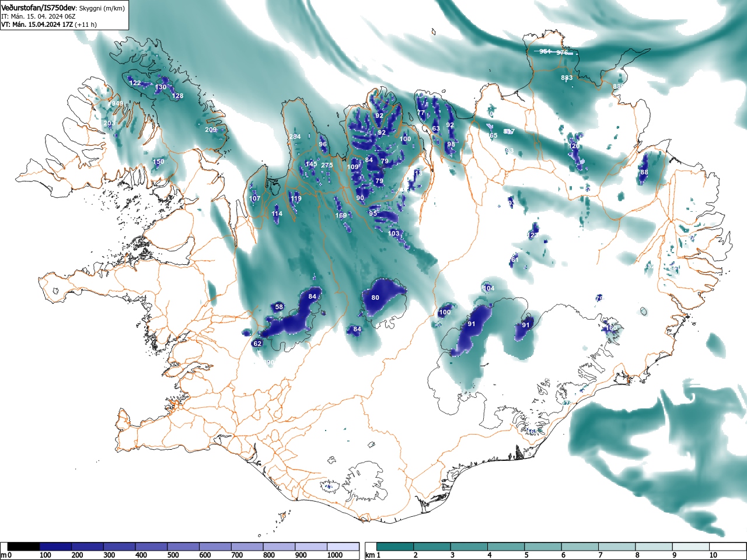747x560 pixels.
Task: Click the dark teal legend segment between 1 and 2 km
Action: pyautogui.click(x=396, y=547)
